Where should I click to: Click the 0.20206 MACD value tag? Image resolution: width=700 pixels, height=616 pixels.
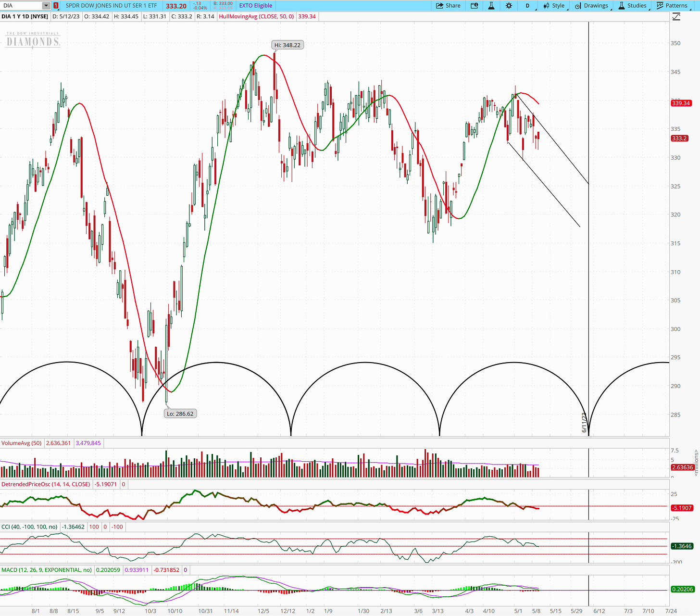682,589
